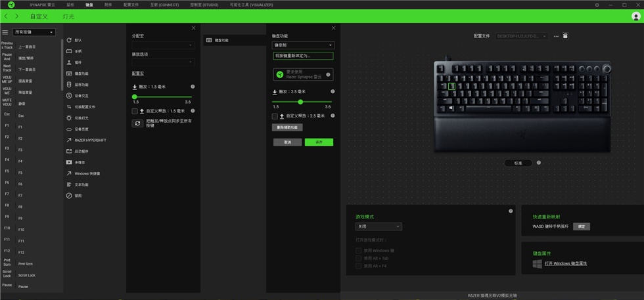Viewport: 644px width, 300px height.
Task: Click help icon beside 触发：2.5 毫米
Action: pos(333,91)
